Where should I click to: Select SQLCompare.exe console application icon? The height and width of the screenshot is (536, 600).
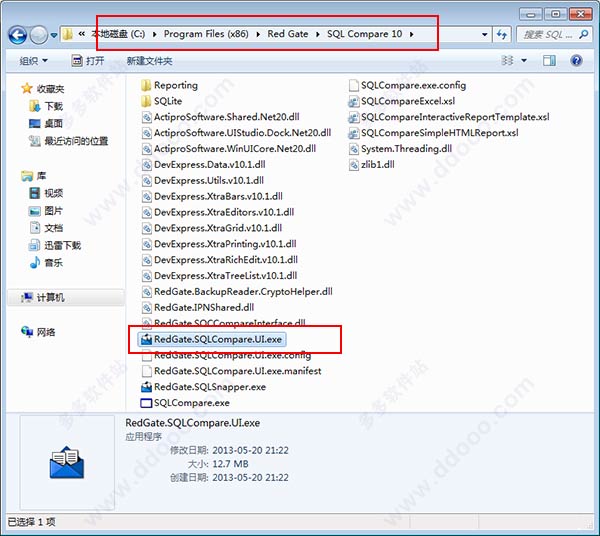(x=146, y=403)
